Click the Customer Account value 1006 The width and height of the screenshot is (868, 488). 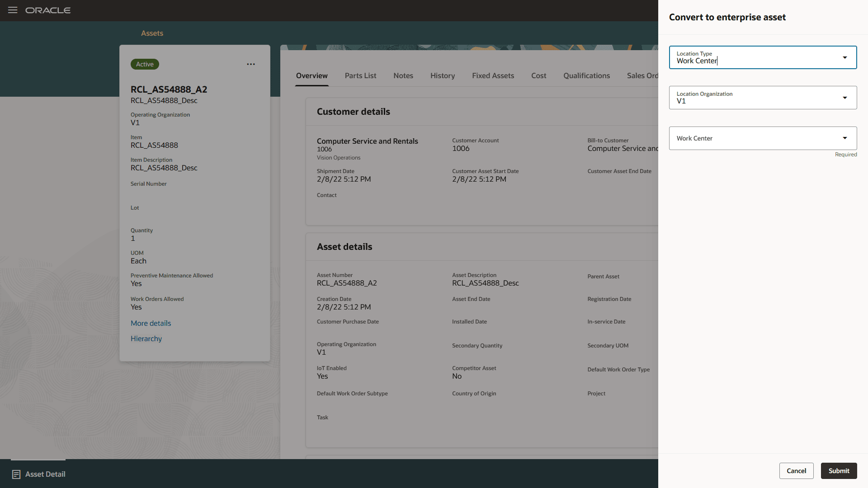pyautogui.click(x=461, y=148)
